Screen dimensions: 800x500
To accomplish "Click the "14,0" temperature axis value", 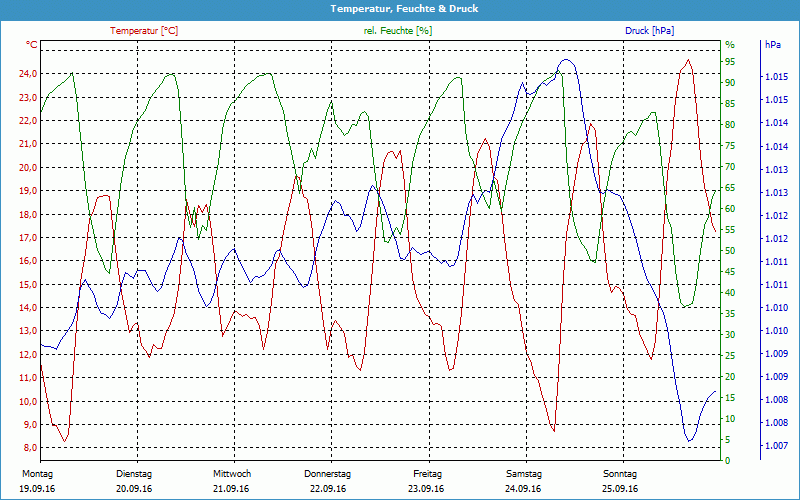I will click(x=28, y=308).
